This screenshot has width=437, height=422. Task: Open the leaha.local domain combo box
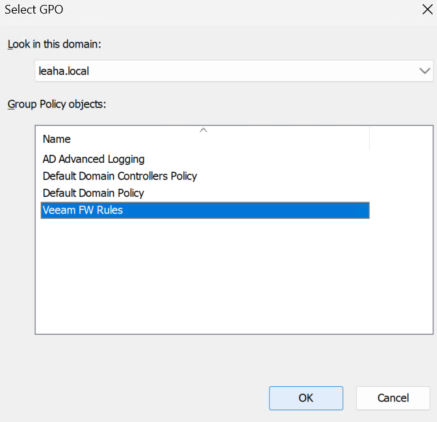point(234,71)
